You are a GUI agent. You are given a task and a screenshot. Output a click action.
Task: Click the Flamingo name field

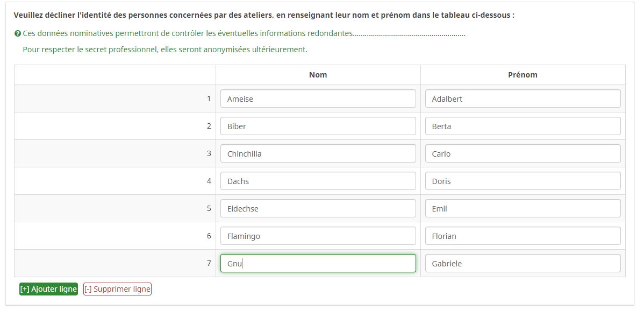(318, 236)
